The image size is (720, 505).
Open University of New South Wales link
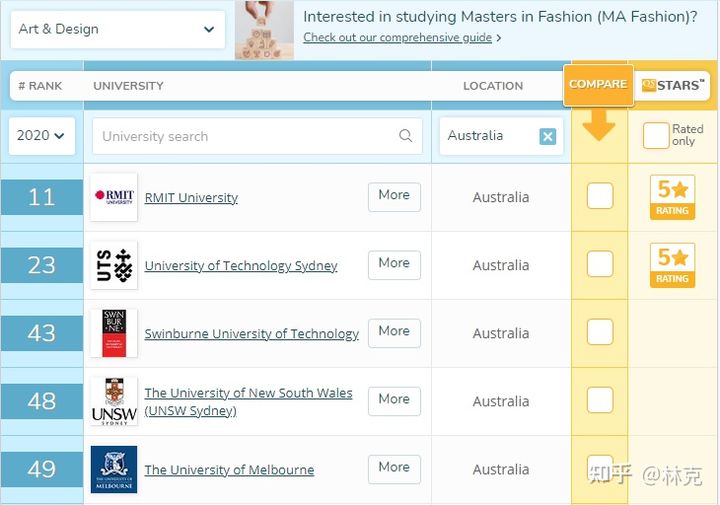[x=248, y=402]
